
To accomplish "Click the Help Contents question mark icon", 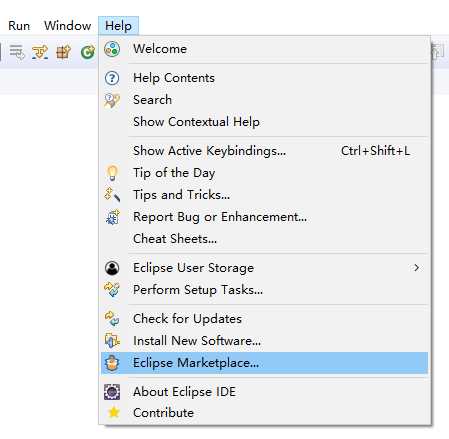I will pos(112,78).
